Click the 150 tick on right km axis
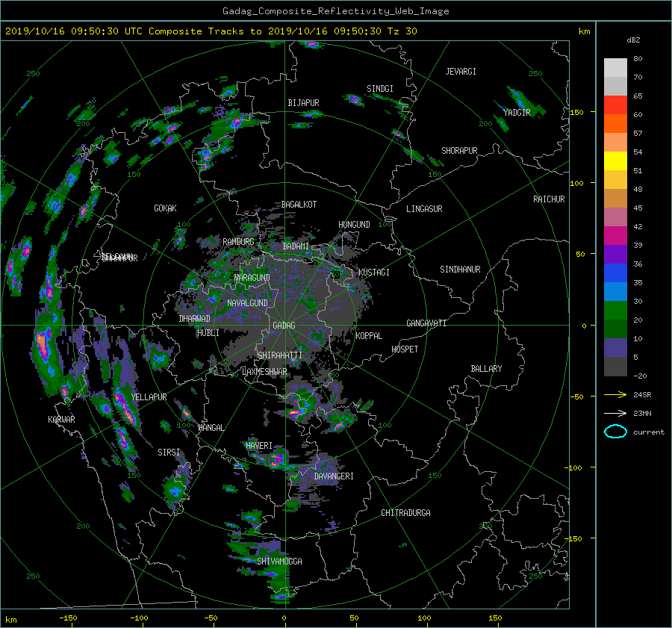This screenshot has width=672, height=628. (x=577, y=112)
